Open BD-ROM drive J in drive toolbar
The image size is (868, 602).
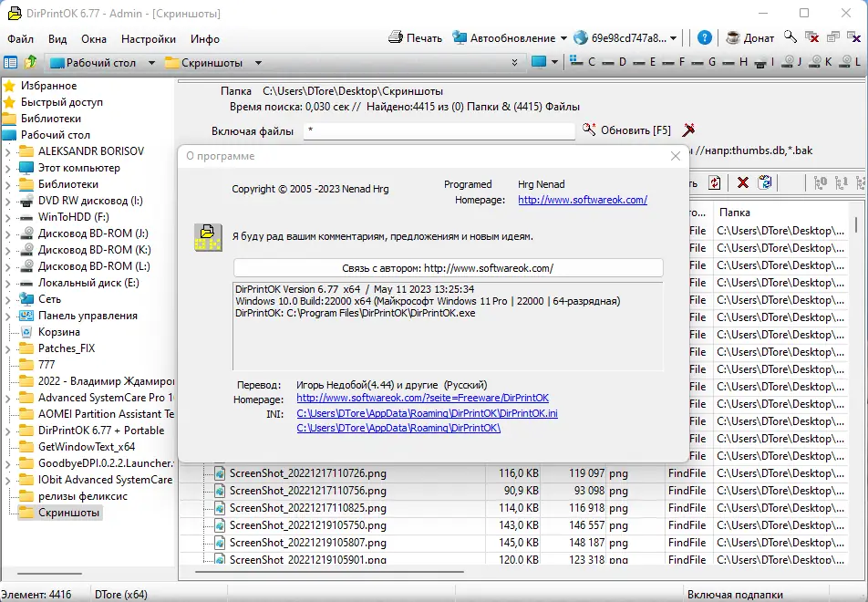(791, 62)
